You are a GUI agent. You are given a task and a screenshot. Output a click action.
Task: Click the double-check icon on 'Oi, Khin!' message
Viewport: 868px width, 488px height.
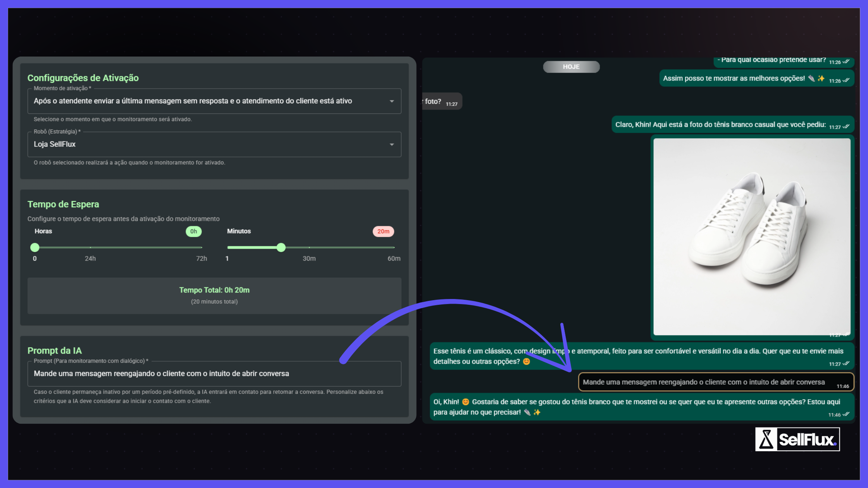846,414
